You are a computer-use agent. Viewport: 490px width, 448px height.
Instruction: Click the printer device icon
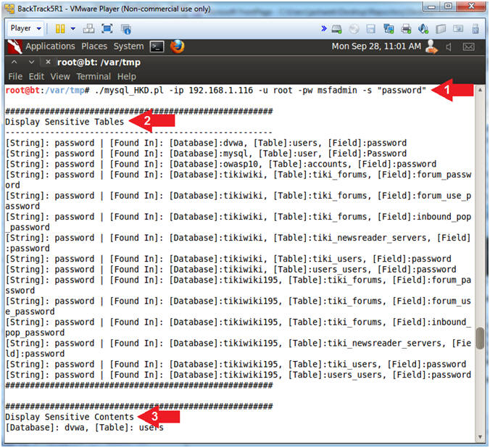406,29
